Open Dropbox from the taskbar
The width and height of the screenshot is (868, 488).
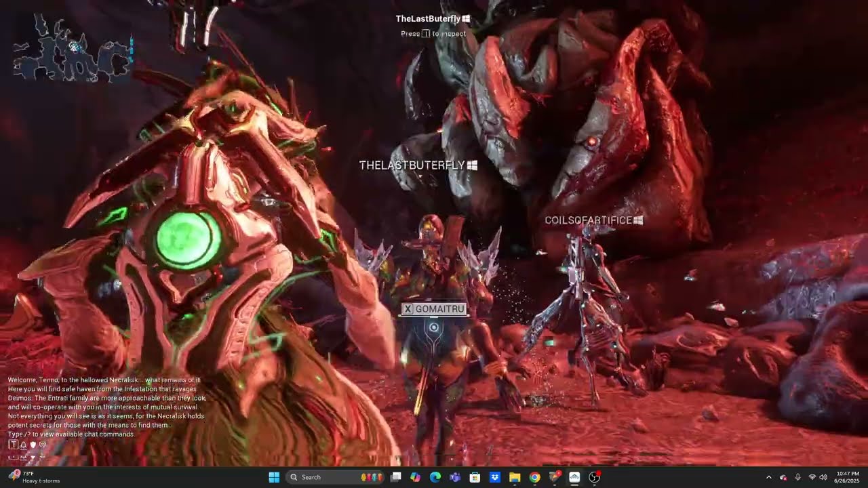tap(495, 477)
